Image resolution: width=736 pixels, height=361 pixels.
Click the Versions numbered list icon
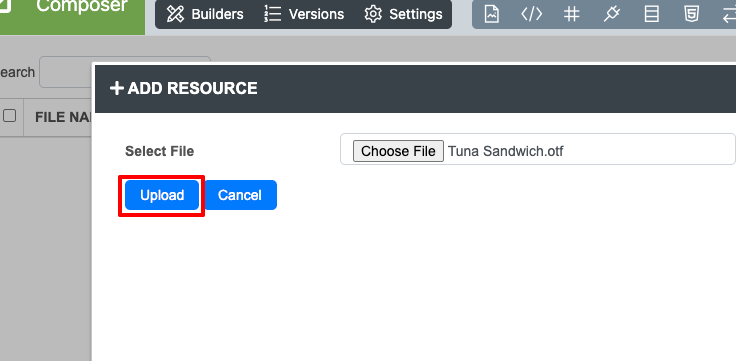click(x=273, y=14)
